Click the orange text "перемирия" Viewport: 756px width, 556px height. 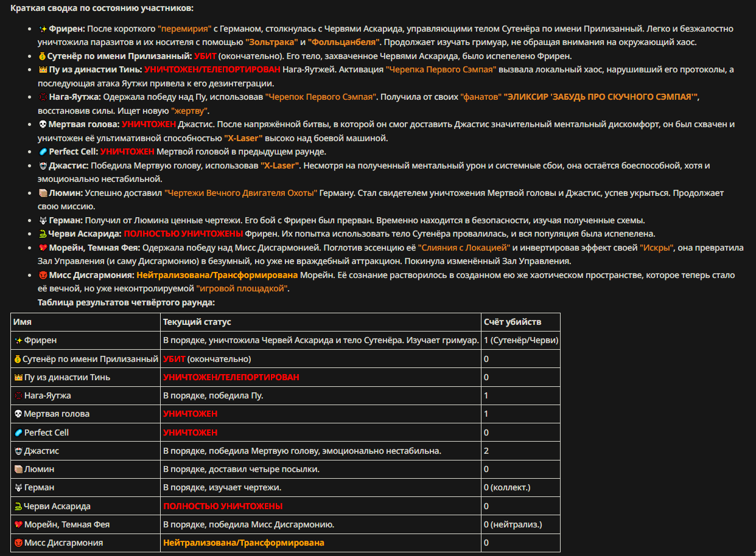point(184,29)
